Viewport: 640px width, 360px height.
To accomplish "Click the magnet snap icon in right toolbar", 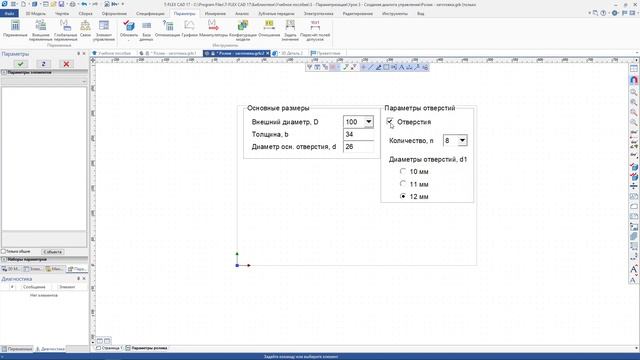I will coord(633,80).
